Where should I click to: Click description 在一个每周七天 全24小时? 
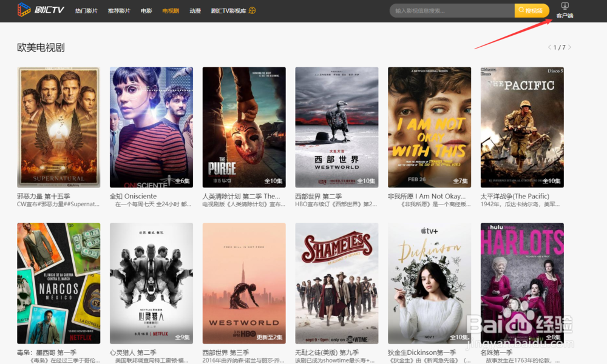153,204
